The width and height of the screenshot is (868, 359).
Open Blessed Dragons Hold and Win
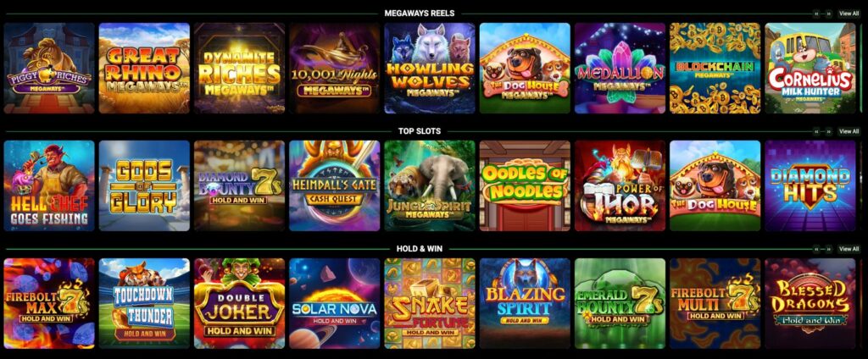pyautogui.click(x=810, y=303)
